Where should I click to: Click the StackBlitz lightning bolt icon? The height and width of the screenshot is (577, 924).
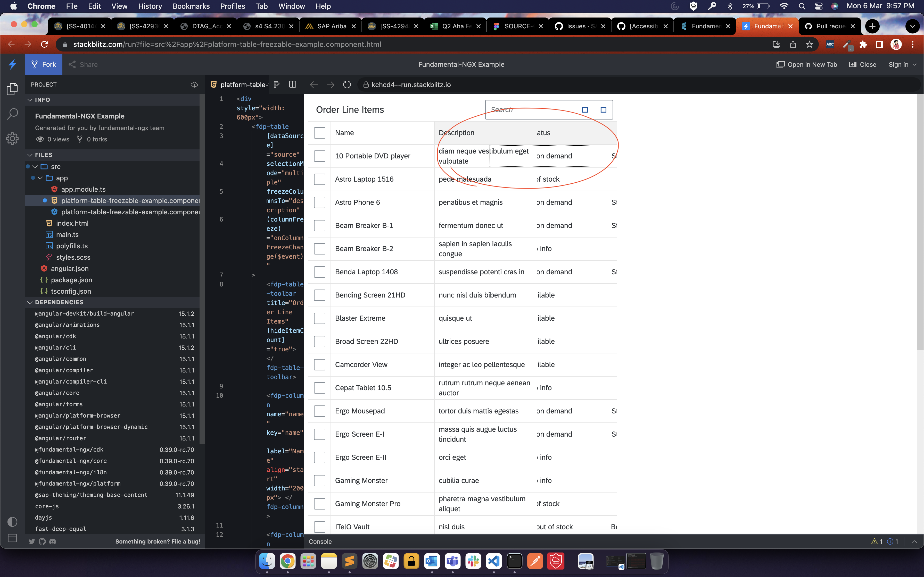tap(12, 64)
